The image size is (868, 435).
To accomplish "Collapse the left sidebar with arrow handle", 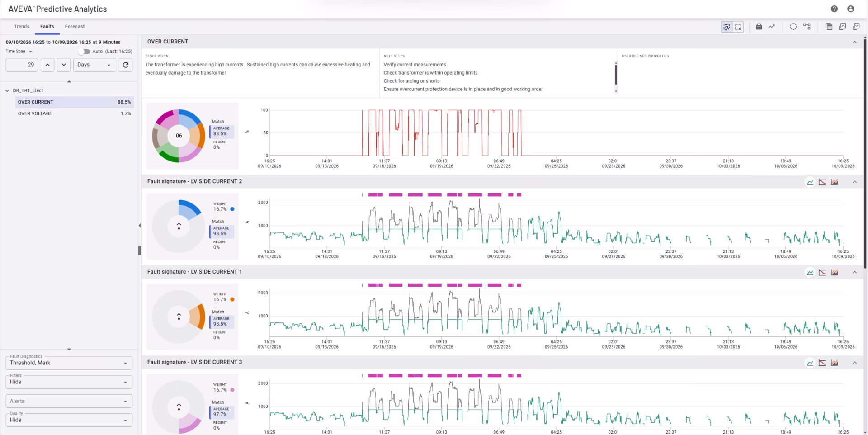I will (139, 225).
